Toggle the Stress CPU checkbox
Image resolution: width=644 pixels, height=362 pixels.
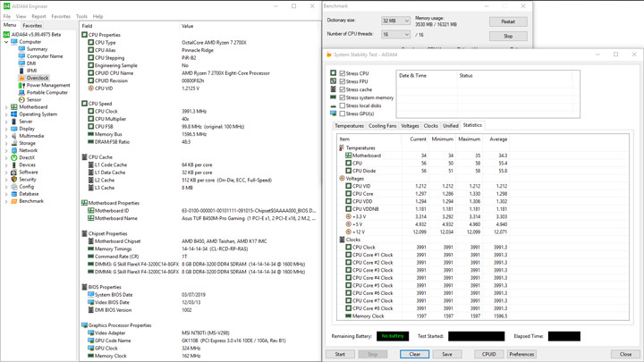tap(342, 73)
